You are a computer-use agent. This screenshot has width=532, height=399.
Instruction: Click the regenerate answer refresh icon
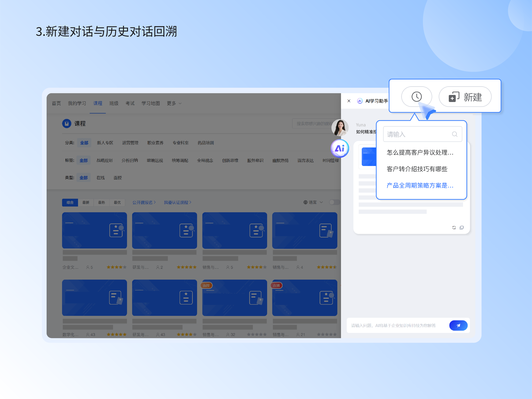[454, 228]
